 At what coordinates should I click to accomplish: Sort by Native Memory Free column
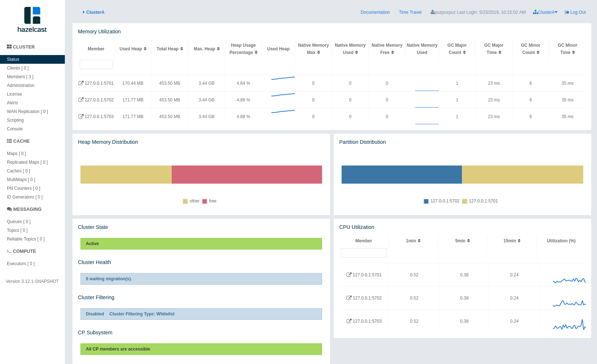click(x=392, y=53)
